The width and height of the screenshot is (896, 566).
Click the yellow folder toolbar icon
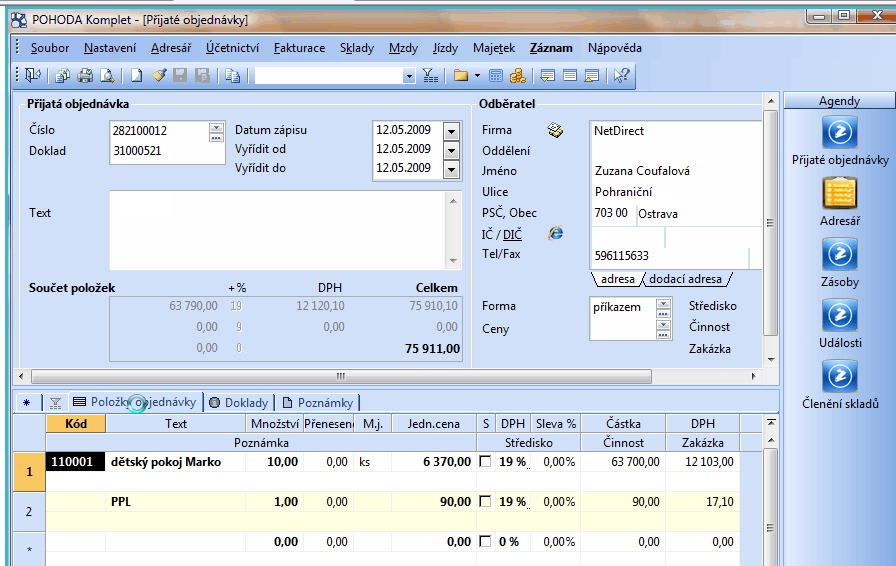pyautogui.click(x=461, y=75)
